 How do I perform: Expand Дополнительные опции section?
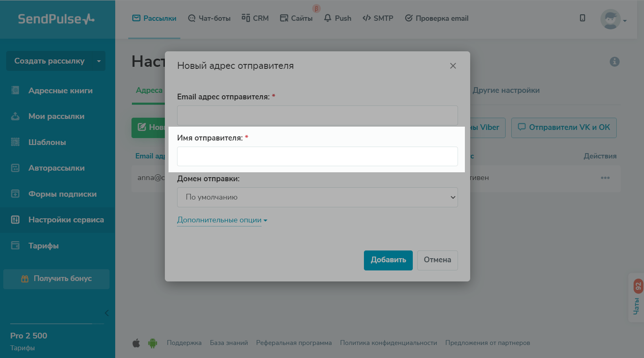[x=222, y=220]
